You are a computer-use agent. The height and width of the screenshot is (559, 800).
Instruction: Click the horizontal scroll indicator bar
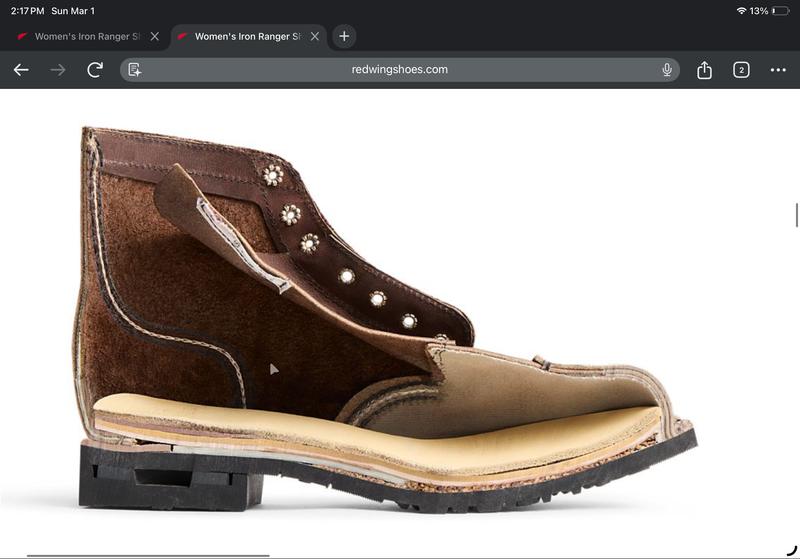(148, 555)
